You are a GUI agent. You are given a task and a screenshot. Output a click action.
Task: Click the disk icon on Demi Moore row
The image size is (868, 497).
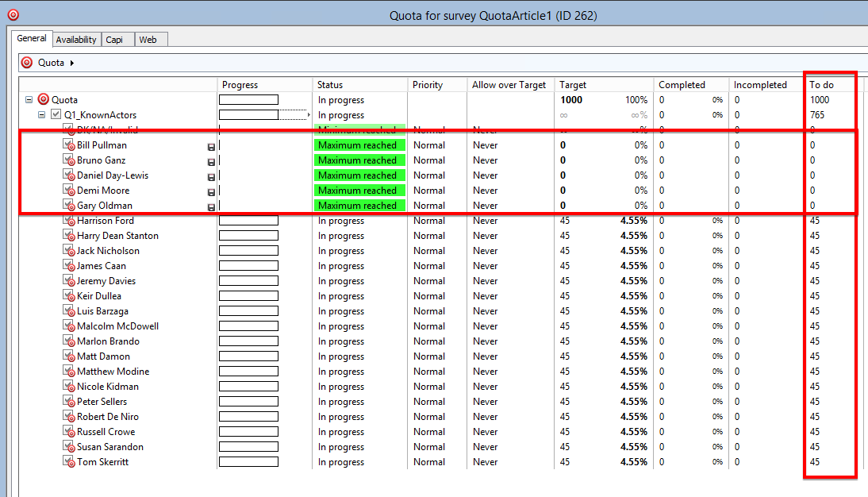[211, 192]
